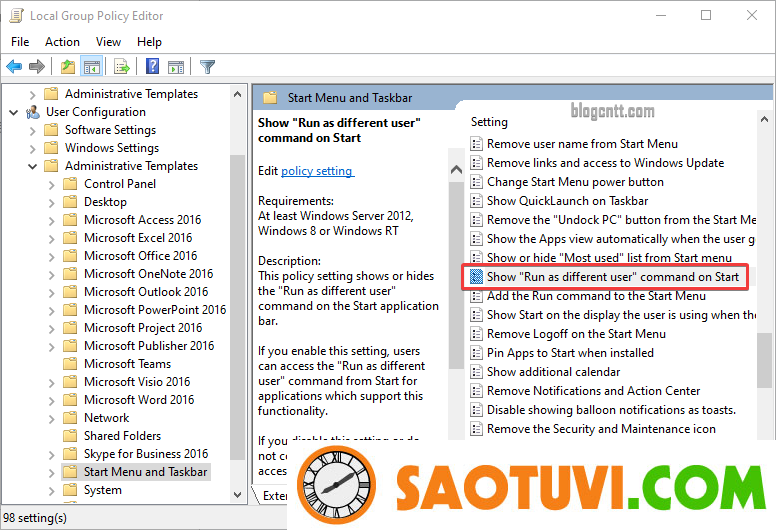Click settings list scrollbar up arrow

point(765,119)
